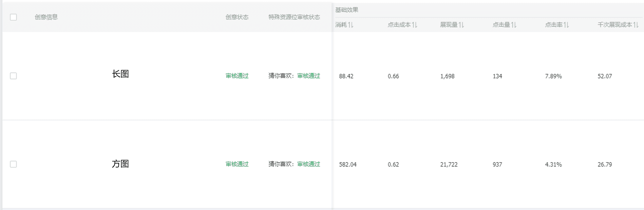Click the 点击量 value 134
Viewport: 644px width, 210px height.
point(497,76)
